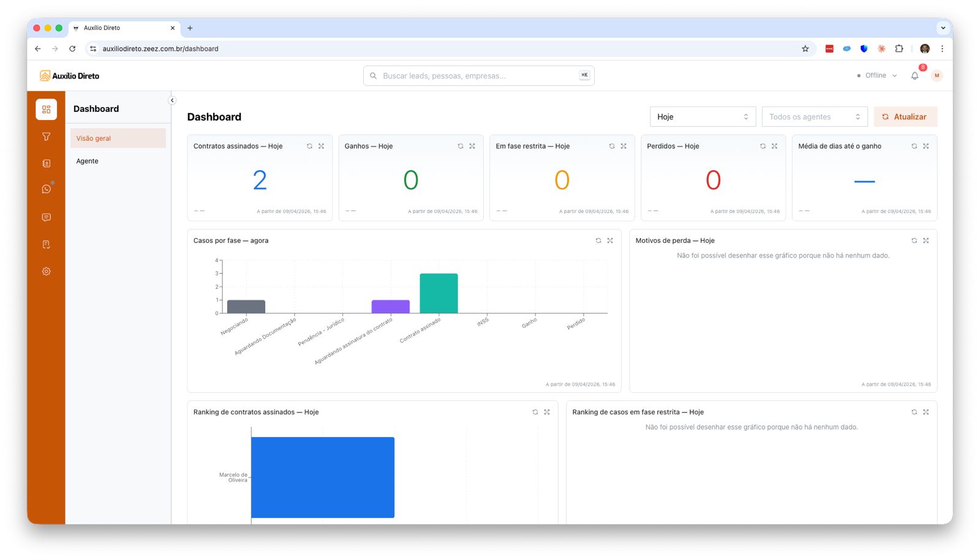Select the funnel/pipeline icon in sidebar
Viewport: 980px width, 560px height.
click(x=46, y=136)
